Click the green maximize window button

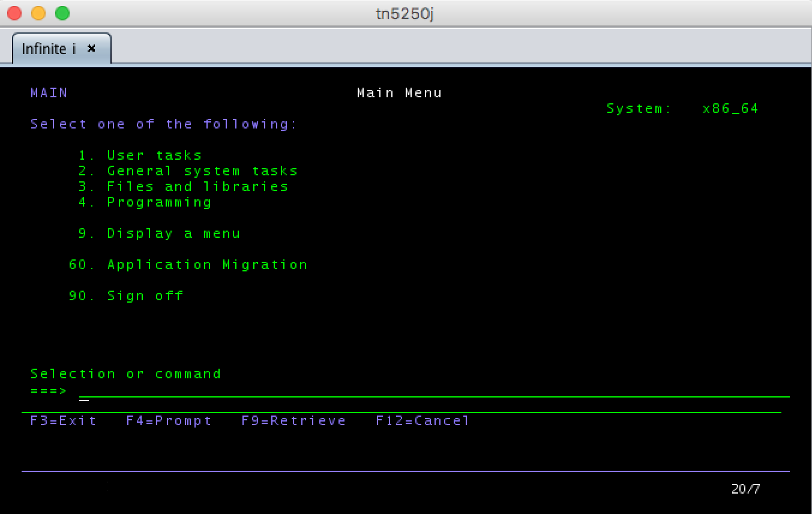[x=62, y=13]
